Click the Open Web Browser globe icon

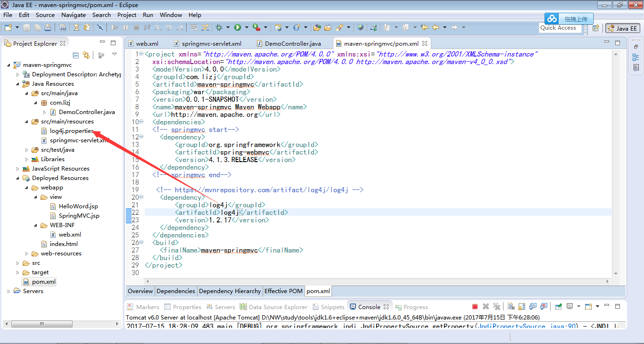[360, 28]
